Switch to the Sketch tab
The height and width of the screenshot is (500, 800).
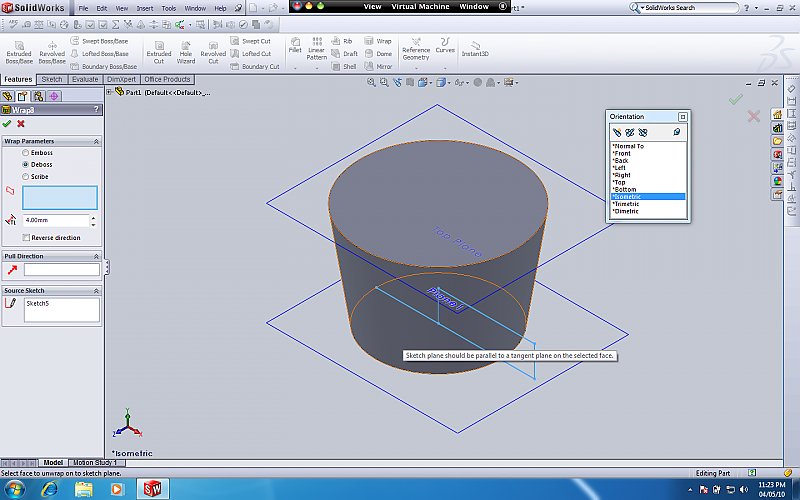(x=52, y=79)
